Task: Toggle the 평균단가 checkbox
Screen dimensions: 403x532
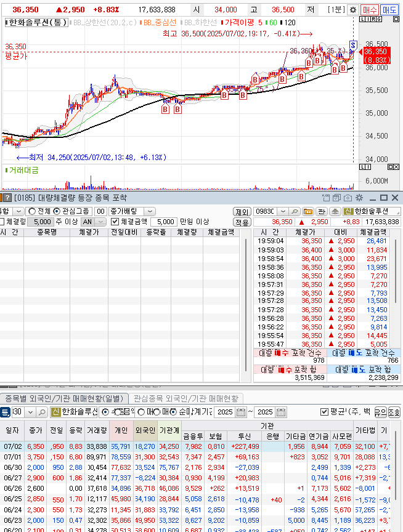Action: [x=324, y=412]
